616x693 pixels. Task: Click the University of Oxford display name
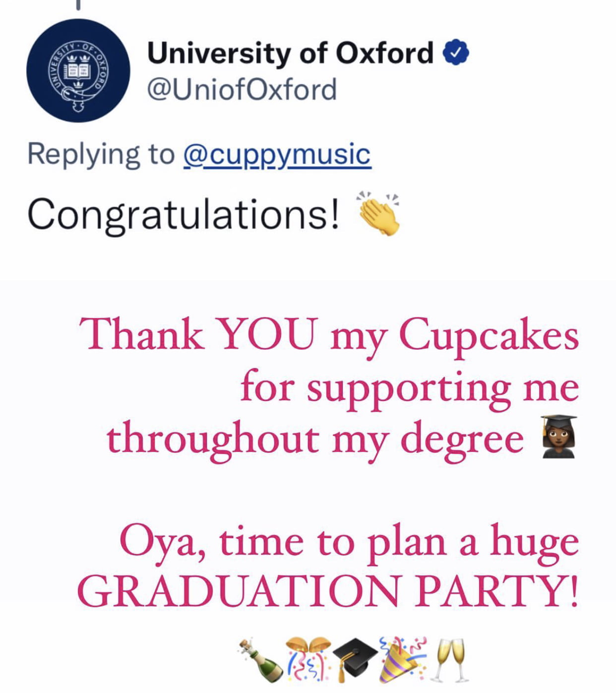(x=290, y=53)
